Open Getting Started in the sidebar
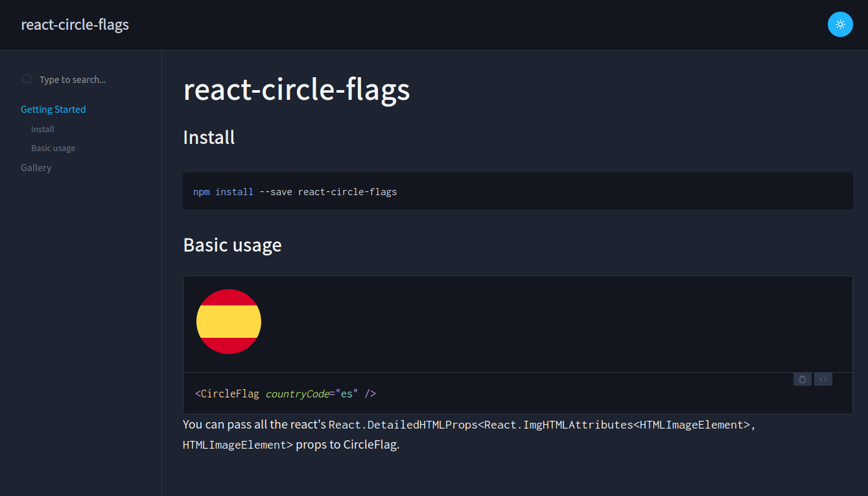 pos(53,110)
